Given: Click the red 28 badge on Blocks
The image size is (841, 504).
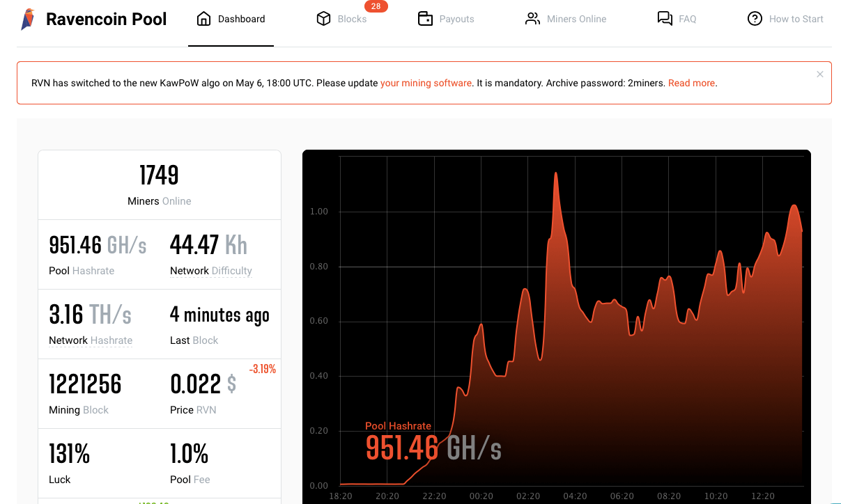Looking at the screenshot, I should [x=376, y=6].
